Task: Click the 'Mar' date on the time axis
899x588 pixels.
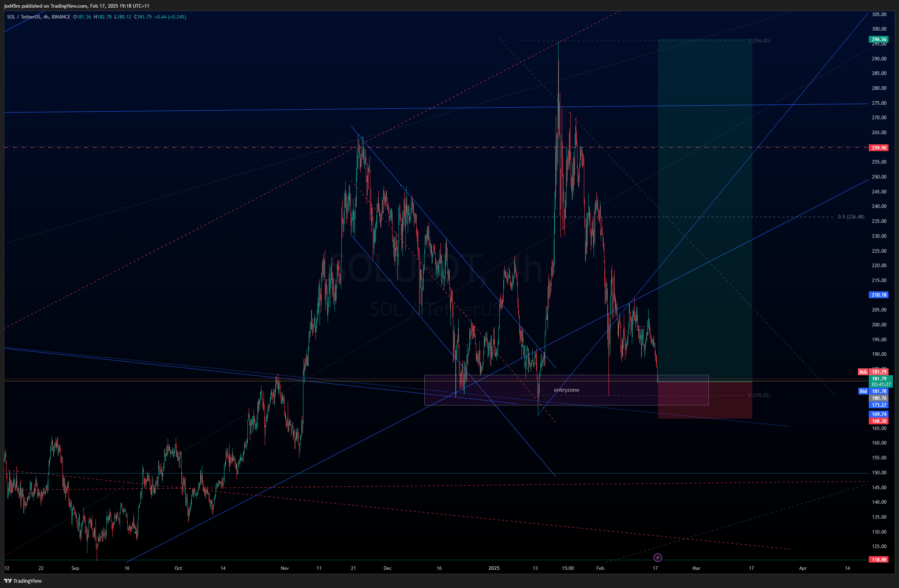Action: click(696, 568)
